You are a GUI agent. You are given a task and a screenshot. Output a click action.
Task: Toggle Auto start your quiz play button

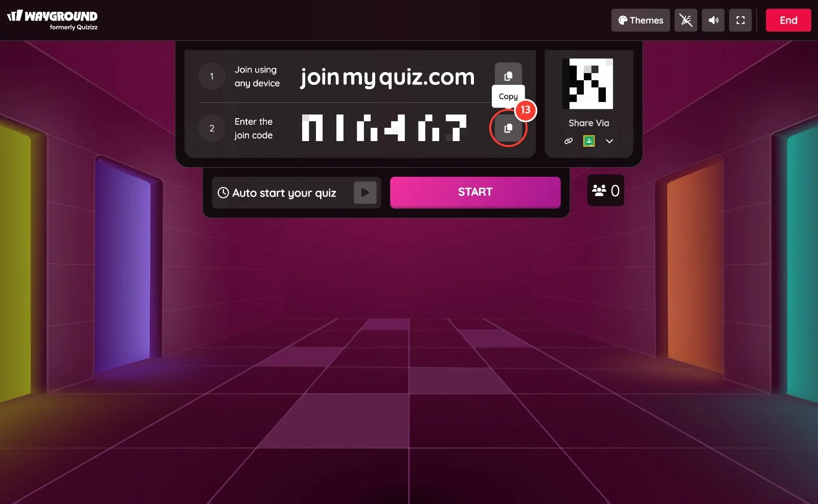click(x=365, y=193)
